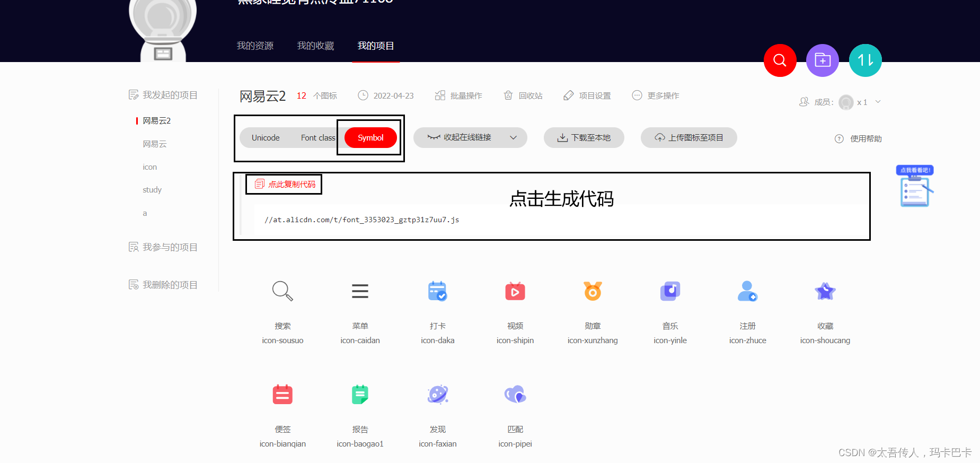Select the study project in sidebar
This screenshot has width=980, height=463.
[152, 190]
